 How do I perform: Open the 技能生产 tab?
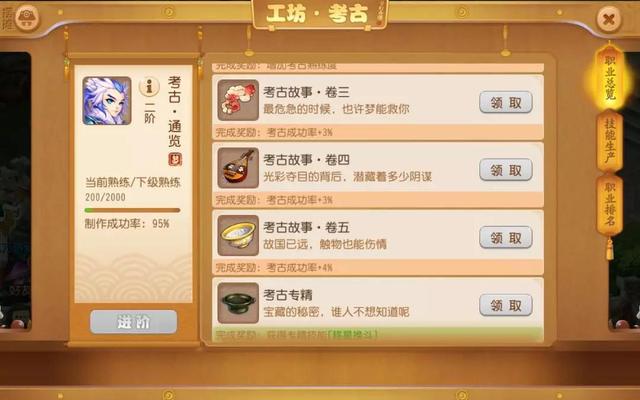[x=609, y=141]
